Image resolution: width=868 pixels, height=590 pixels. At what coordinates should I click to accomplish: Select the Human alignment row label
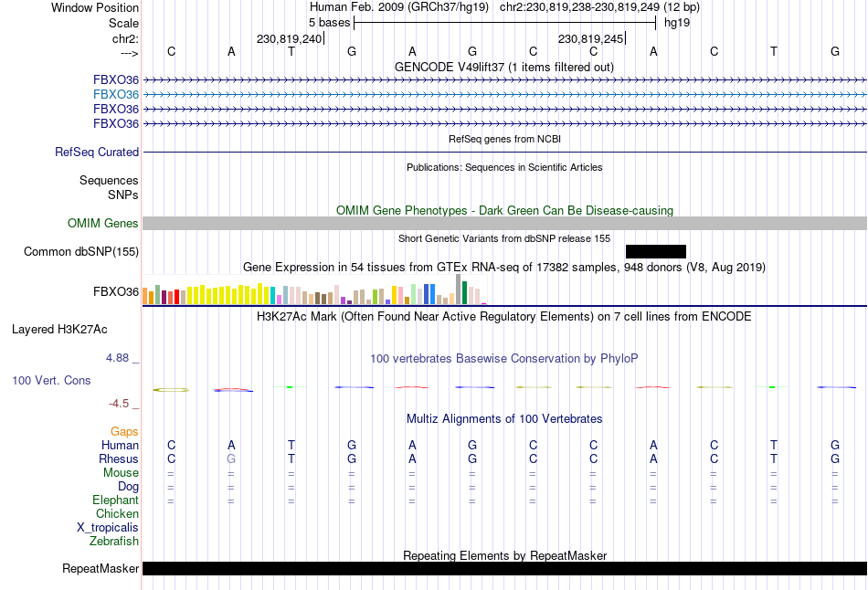click(x=120, y=446)
